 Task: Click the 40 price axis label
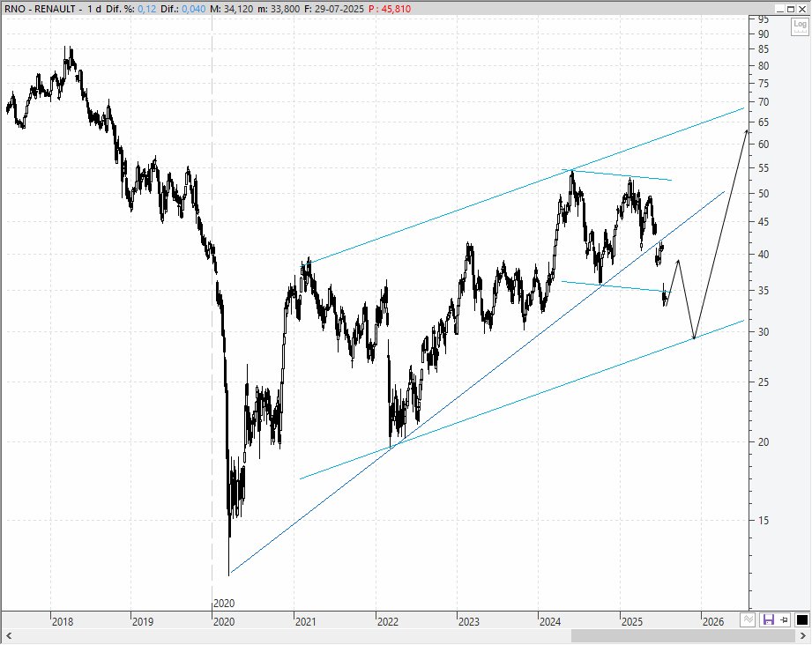click(x=764, y=254)
